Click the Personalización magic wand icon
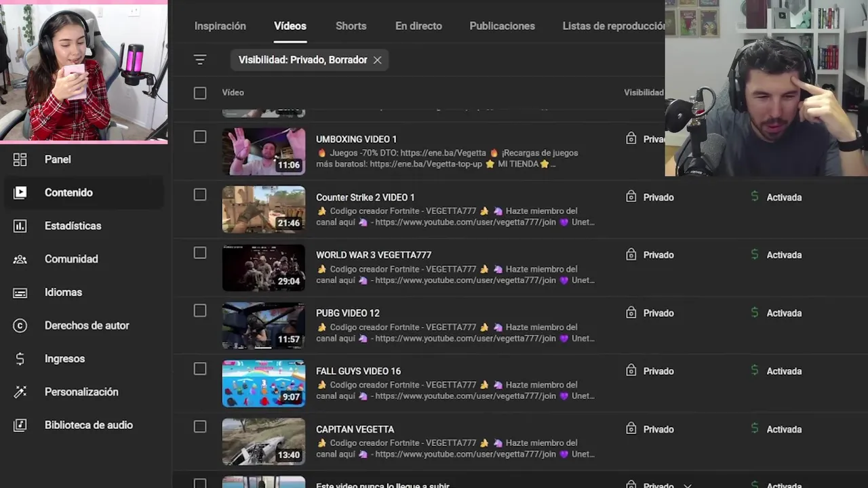Viewport: 868px width, 488px height. (20, 392)
